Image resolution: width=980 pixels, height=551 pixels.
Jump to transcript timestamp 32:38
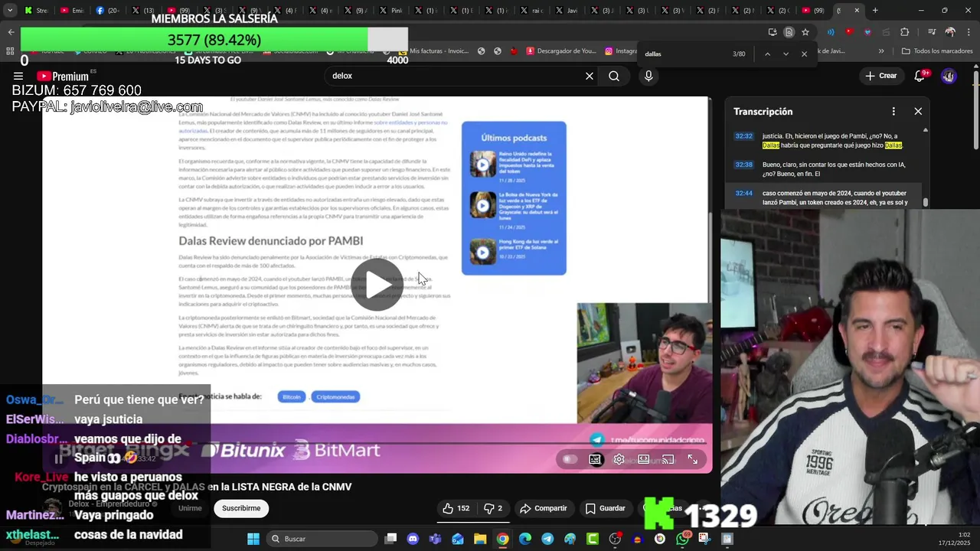[743, 165]
